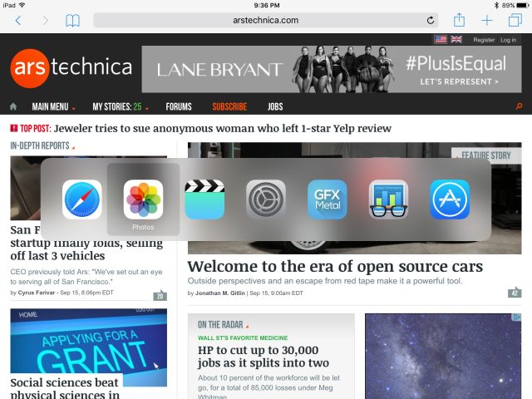Open the Safari bookmarks book icon
The height and width of the screenshot is (399, 532).
tap(73, 20)
